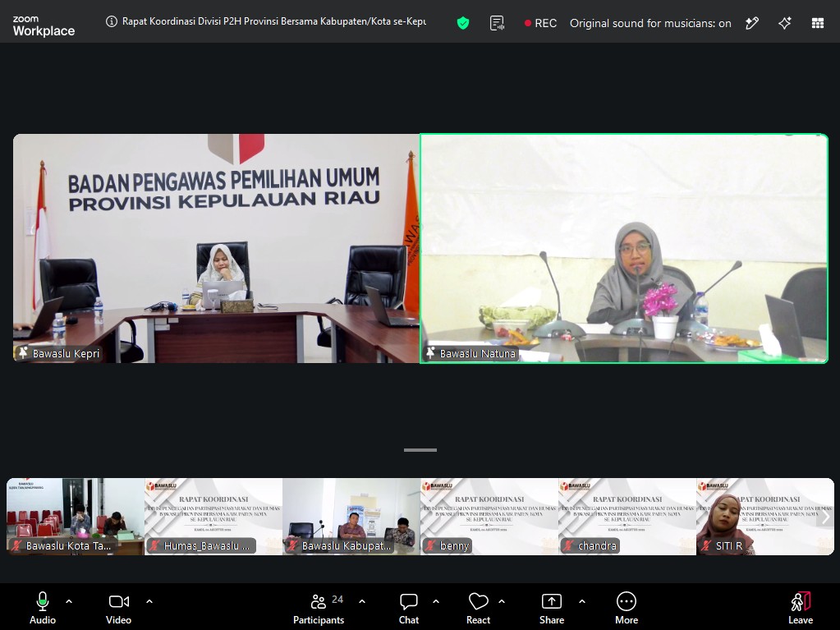
Task: Click the muted mic icon on SITI R
Action: click(x=706, y=546)
